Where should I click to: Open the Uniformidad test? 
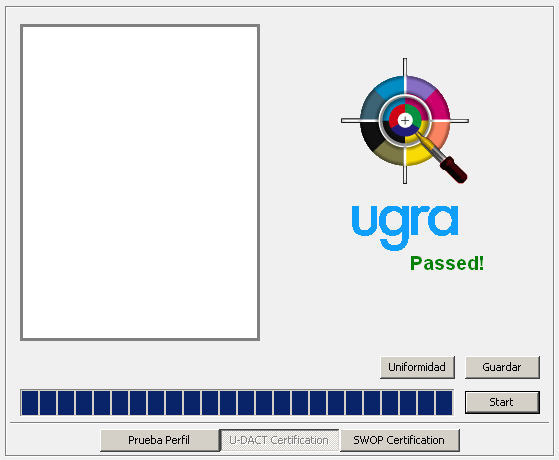tap(417, 367)
